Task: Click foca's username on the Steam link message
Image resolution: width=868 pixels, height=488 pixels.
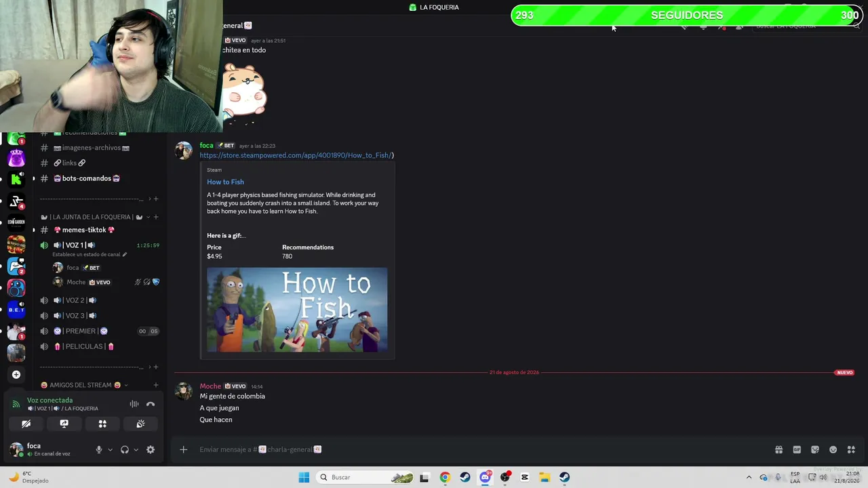Action: coord(206,145)
